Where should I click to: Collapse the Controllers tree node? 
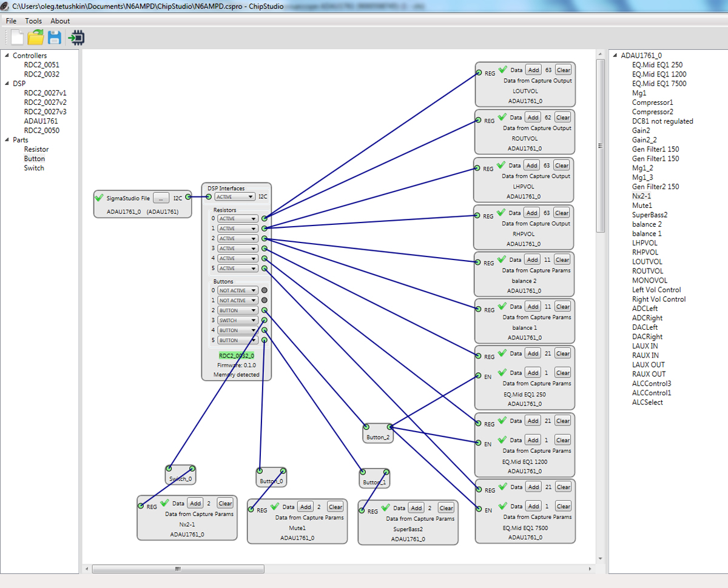7,56
